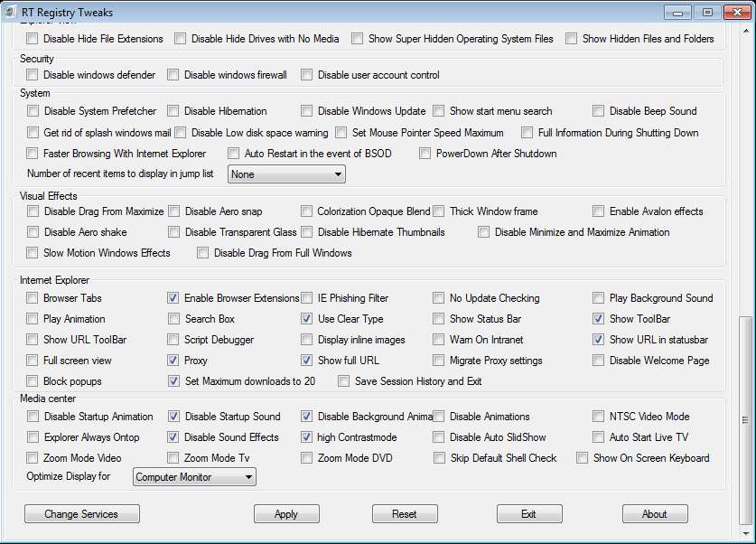Enable Disable Hide File Extensions checkbox

33,39
